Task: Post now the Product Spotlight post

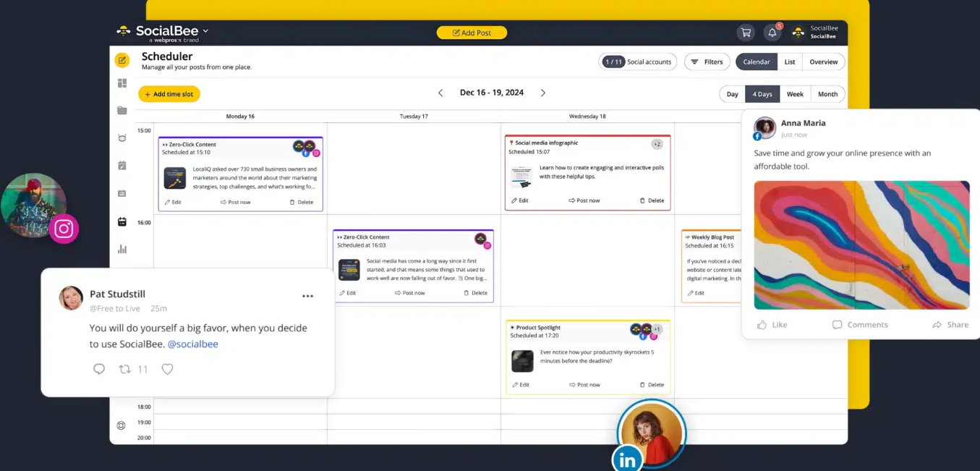Action: pos(584,385)
